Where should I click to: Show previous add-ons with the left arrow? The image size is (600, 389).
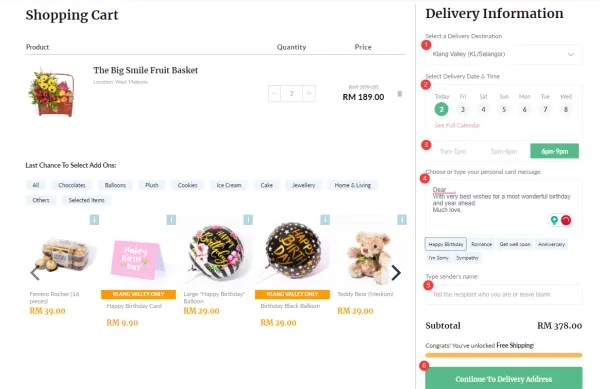click(x=35, y=273)
